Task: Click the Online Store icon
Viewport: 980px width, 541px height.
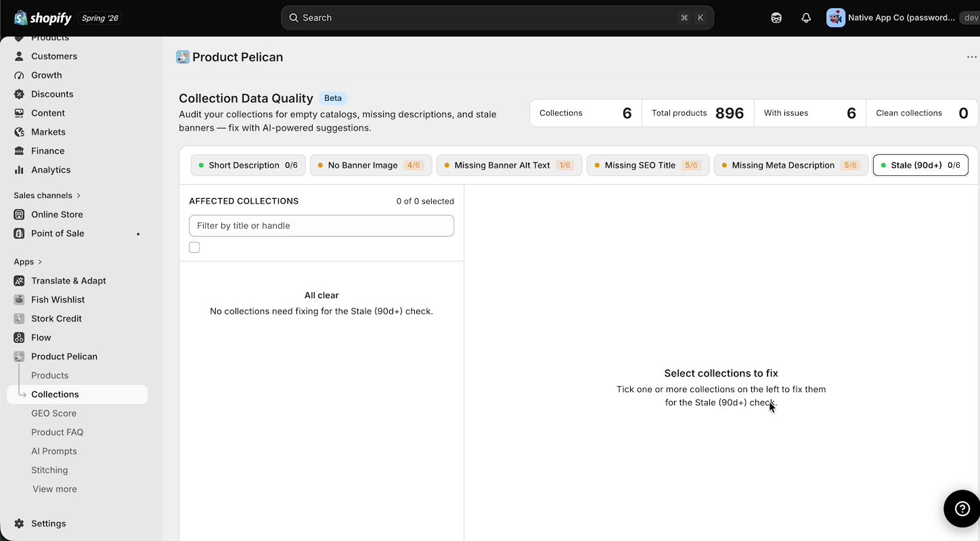Action: (x=19, y=214)
